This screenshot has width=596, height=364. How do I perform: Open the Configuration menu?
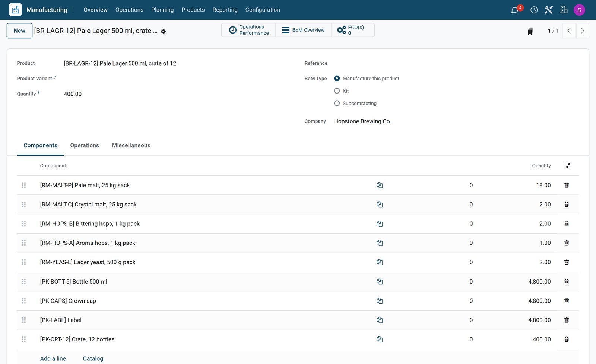coord(263,10)
